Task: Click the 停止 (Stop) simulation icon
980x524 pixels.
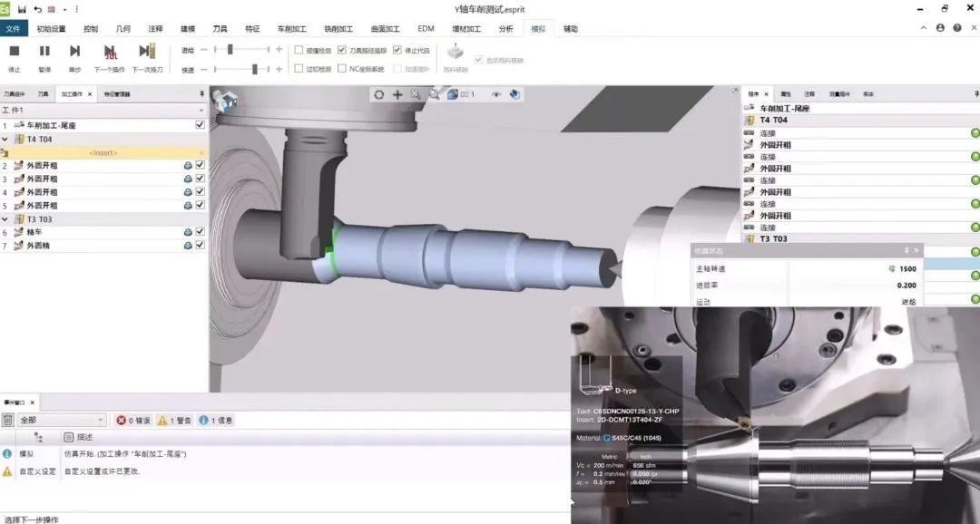Action: (x=15, y=52)
